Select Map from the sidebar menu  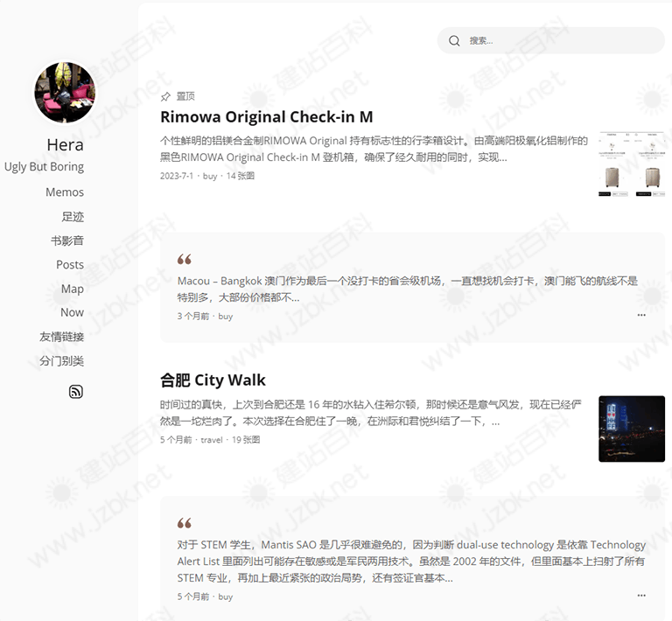tap(73, 289)
